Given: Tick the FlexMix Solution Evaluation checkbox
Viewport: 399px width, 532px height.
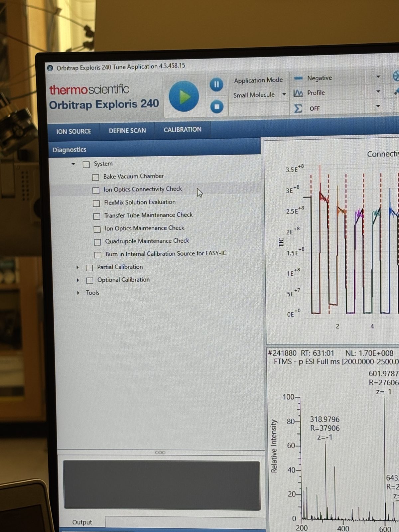Looking at the screenshot, I should (x=96, y=203).
